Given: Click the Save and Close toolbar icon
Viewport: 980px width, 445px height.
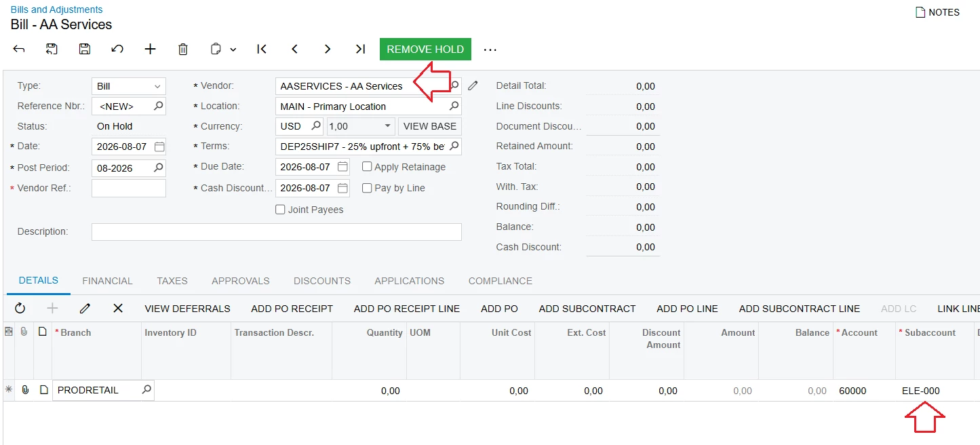Looking at the screenshot, I should point(52,49).
